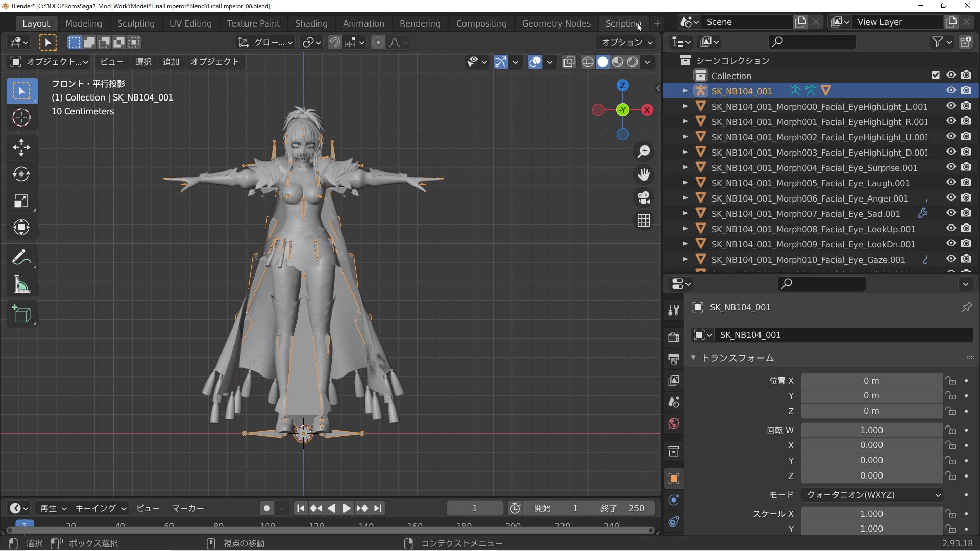The width and height of the screenshot is (980, 551).
Task: Select the Move tool in toolbar
Action: (21, 147)
